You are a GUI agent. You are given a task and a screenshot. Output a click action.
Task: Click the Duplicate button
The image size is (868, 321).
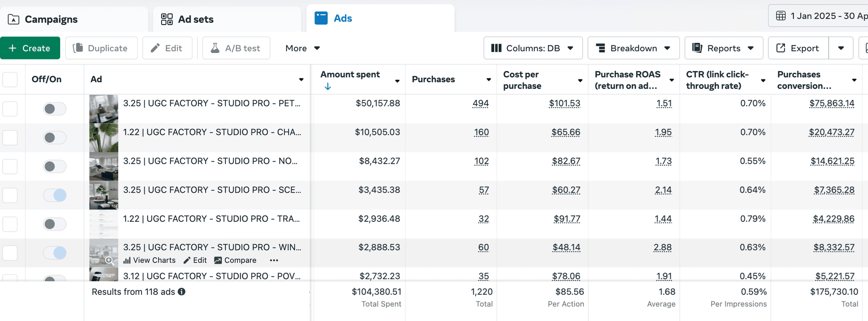click(101, 48)
